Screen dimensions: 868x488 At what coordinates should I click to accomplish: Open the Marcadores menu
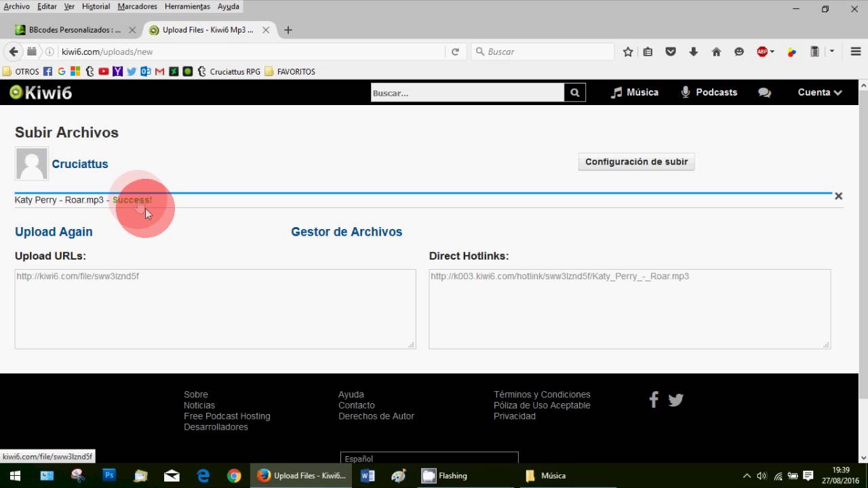(x=137, y=6)
